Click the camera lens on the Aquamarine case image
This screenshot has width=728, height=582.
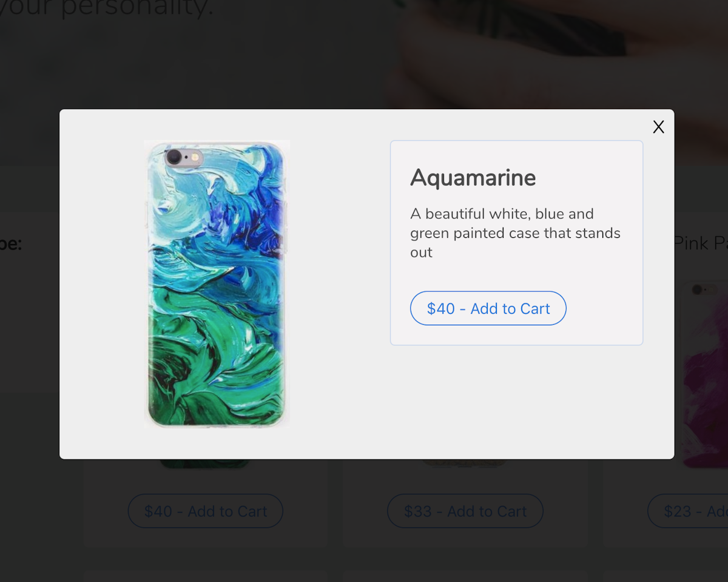coord(174,157)
